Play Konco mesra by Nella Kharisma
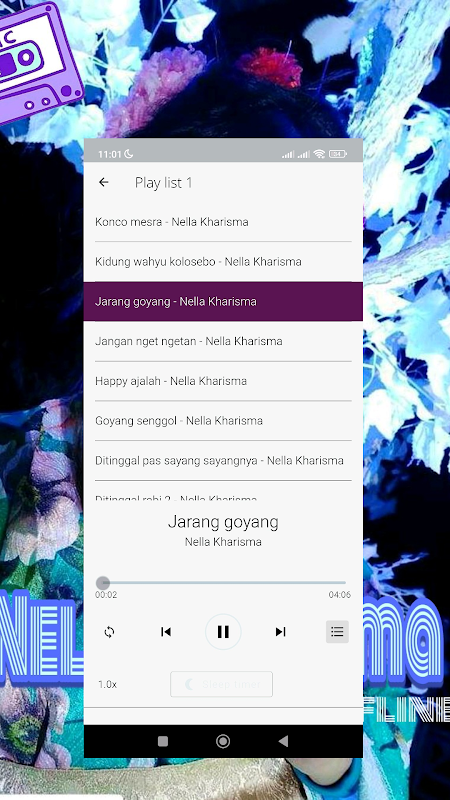The width and height of the screenshot is (450, 800). point(223,222)
